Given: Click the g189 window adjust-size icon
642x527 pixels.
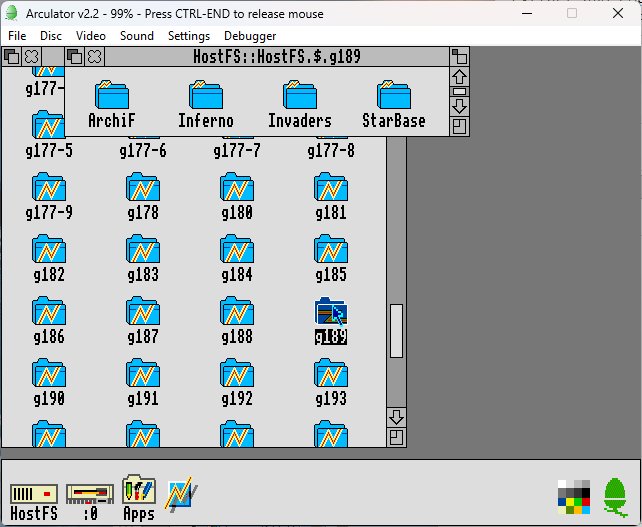Looking at the screenshot, I should [459, 127].
